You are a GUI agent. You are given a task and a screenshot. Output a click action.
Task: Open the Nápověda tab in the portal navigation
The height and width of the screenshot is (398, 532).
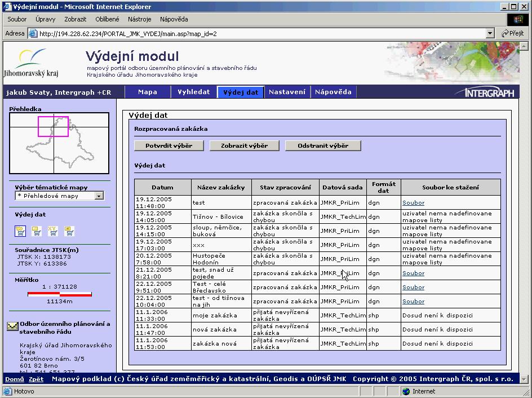pyautogui.click(x=333, y=92)
